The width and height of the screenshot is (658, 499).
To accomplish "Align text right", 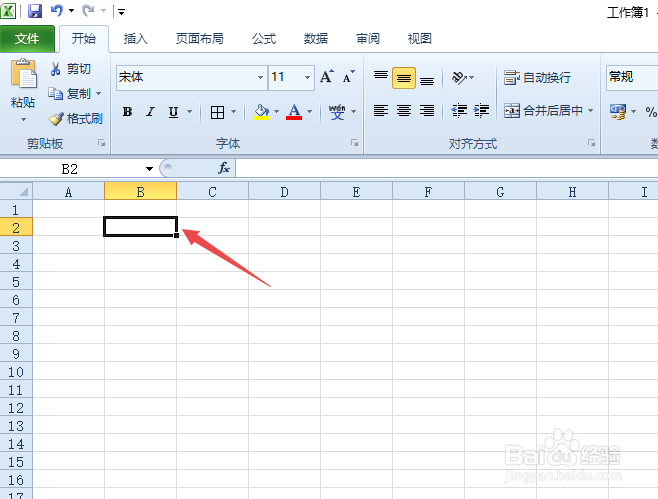I will [427, 111].
